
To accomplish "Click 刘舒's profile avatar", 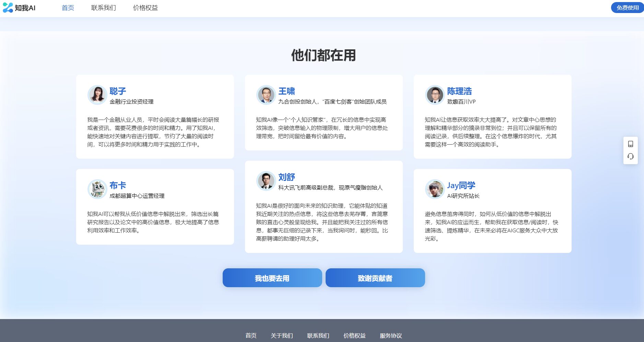I will pyautogui.click(x=266, y=181).
